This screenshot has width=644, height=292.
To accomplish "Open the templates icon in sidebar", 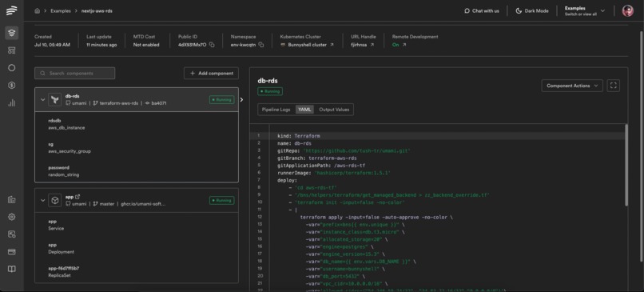I will pyautogui.click(x=11, y=50).
